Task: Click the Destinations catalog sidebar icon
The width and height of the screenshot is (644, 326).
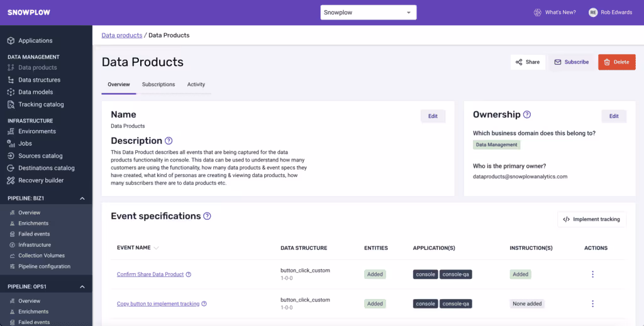Action: coord(11,168)
